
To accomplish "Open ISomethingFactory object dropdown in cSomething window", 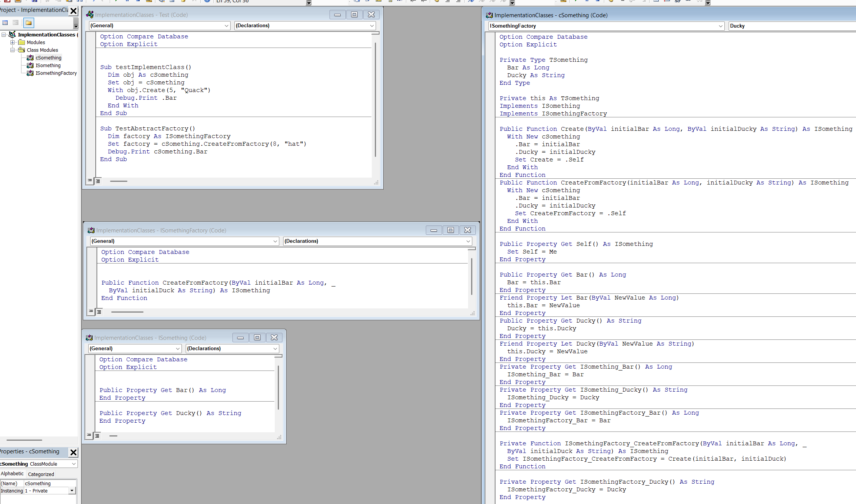I will [720, 26].
